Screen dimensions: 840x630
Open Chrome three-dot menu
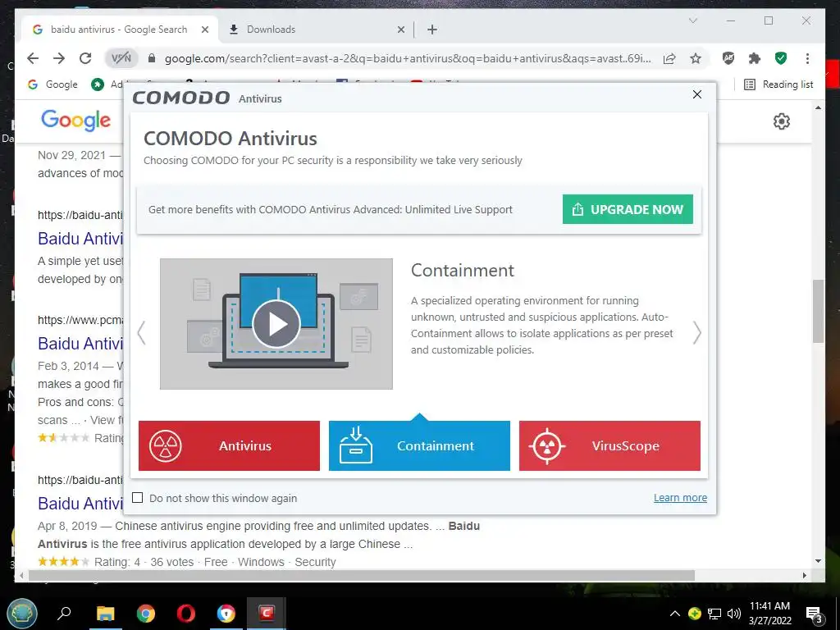(x=807, y=58)
